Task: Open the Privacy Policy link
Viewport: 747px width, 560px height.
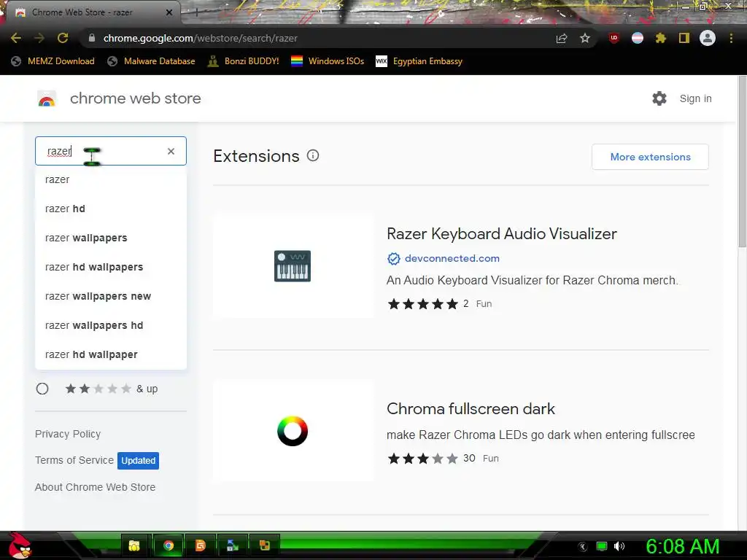Action: tap(68, 434)
